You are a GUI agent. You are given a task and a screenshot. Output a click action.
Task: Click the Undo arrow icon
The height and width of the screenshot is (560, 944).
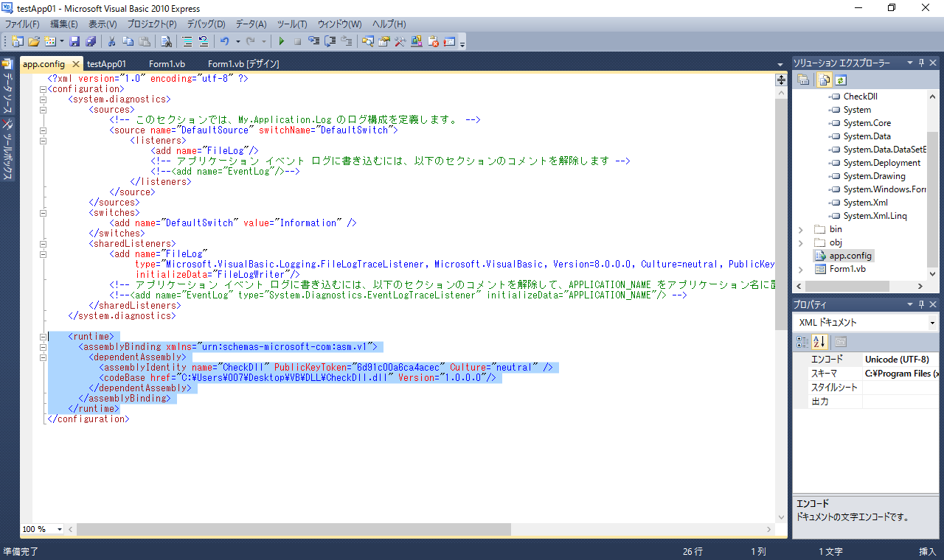click(x=224, y=41)
